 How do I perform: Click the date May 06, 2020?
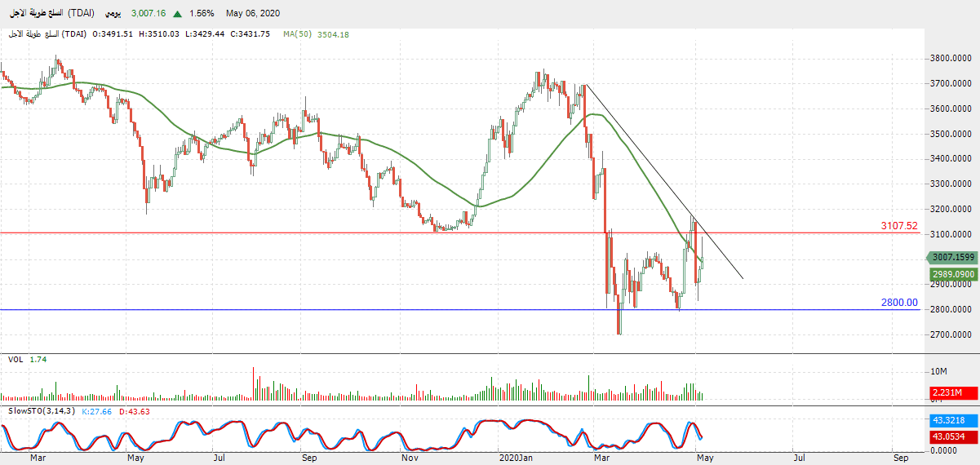pos(254,14)
